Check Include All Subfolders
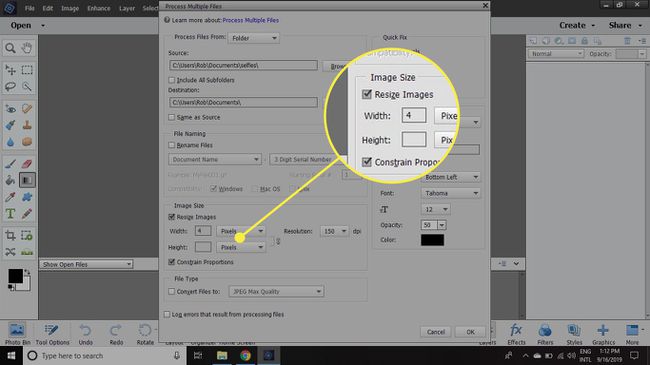Viewport: 650px width, 365px height. (x=172, y=80)
